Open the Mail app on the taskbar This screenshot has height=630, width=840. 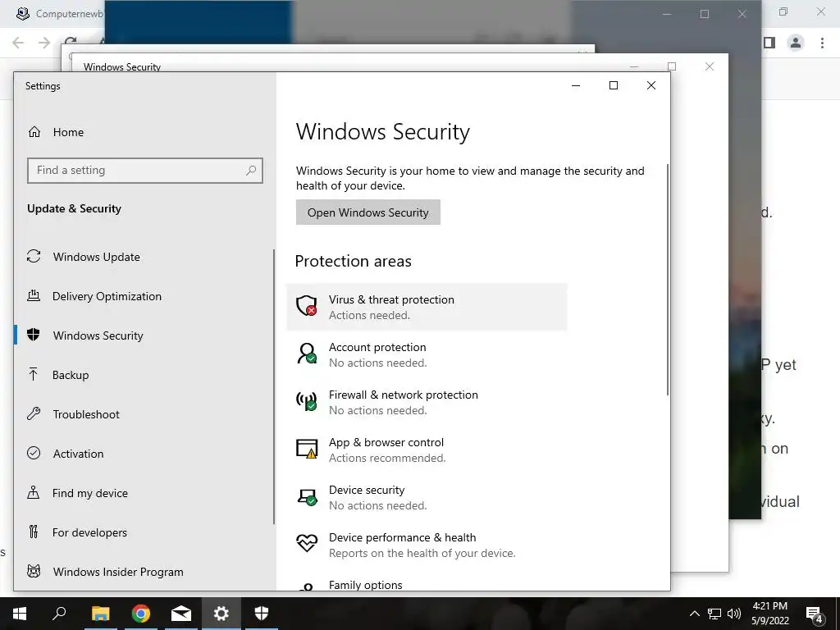pyautogui.click(x=181, y=614)
